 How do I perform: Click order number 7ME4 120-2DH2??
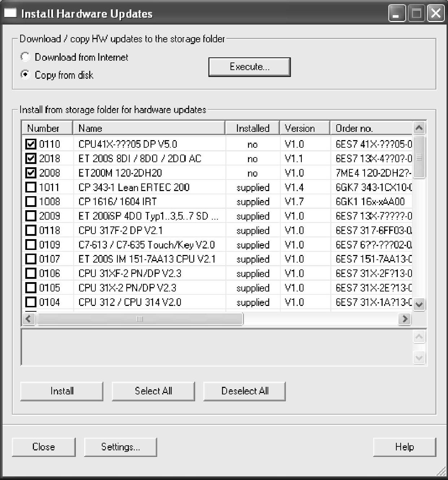[374, 173]
